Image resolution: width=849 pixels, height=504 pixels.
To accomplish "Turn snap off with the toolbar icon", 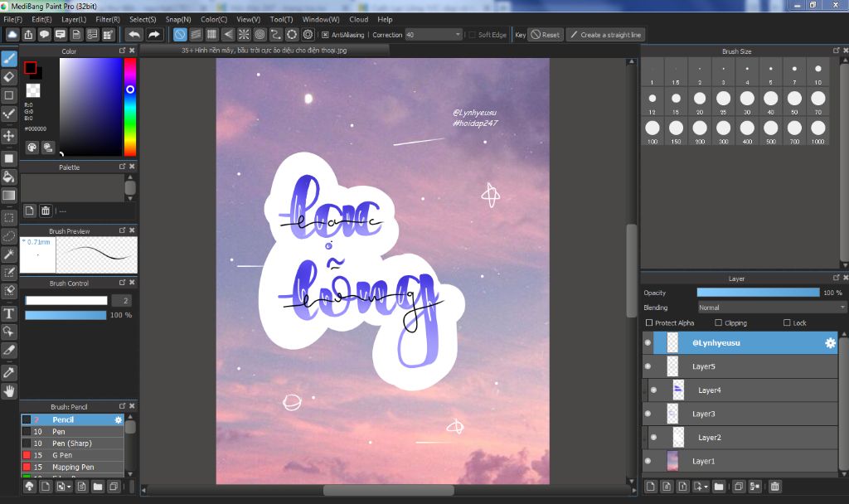I will (x=180, y=35).
